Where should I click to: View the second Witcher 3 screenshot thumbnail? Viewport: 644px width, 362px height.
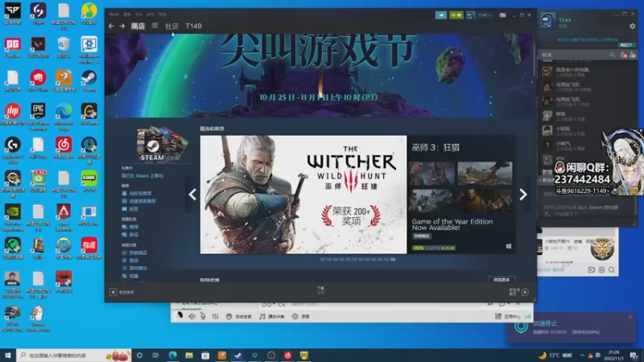coord(485,173)
